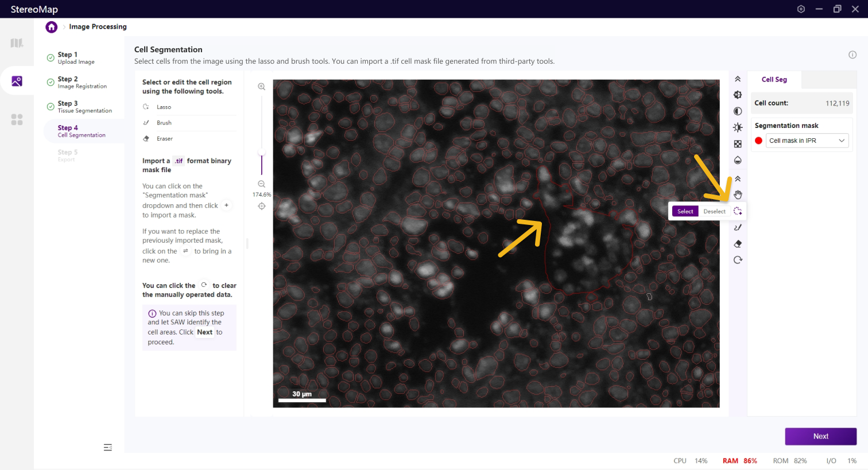Open the Cell mask in IPR dropdown
Image resolution: width=868 pixels, height=470 pixels.
pyautogui.click(x=807, y=141)
